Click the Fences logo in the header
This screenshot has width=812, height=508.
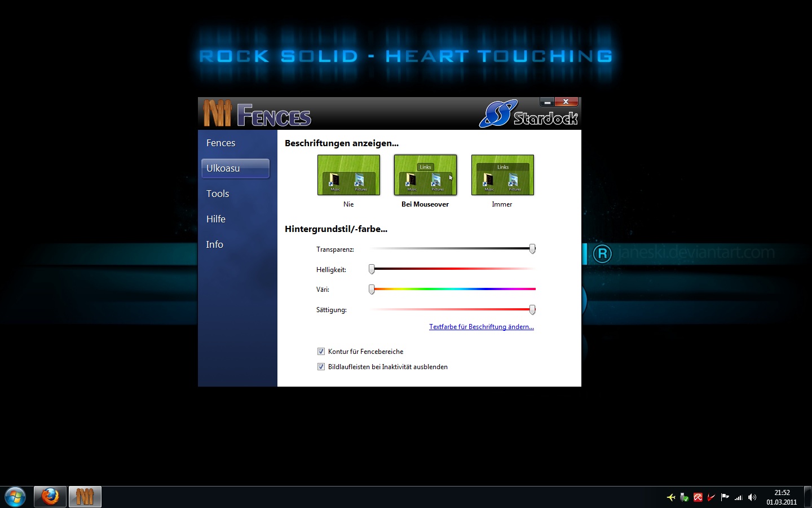tap(257, 113)
